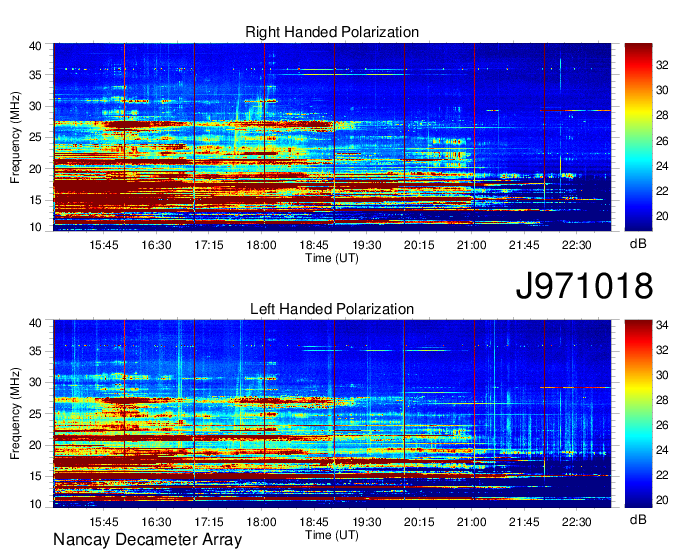680x552 pixels.
Task: Click the 30 MHz tick on Left Handed plot
Action: [35, 382]
